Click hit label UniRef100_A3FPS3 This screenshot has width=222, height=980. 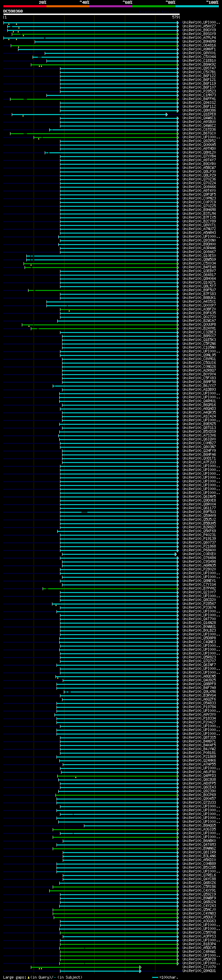(x=199, y=936)
